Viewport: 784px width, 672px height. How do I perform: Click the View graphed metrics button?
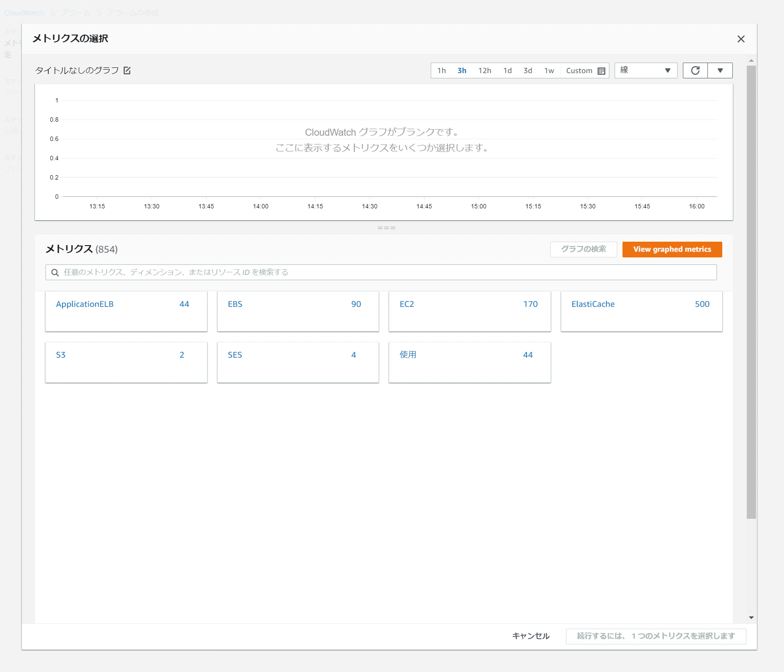(672, 250)
